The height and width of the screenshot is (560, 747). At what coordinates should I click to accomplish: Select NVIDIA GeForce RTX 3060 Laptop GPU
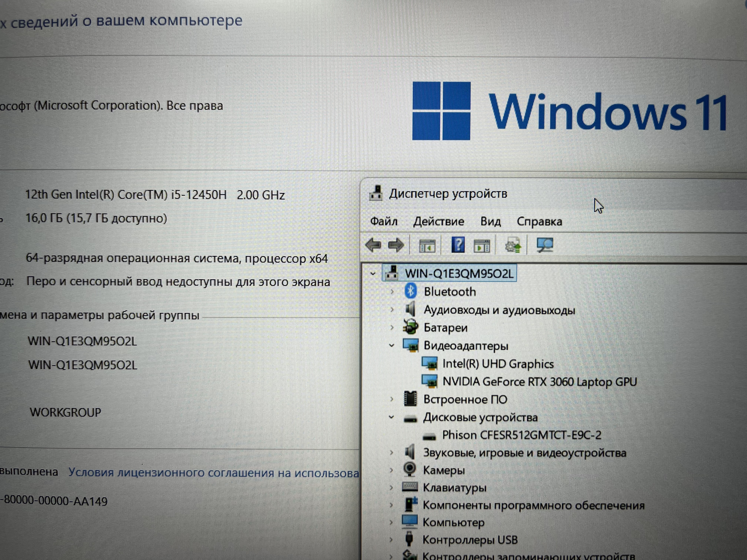539,382
